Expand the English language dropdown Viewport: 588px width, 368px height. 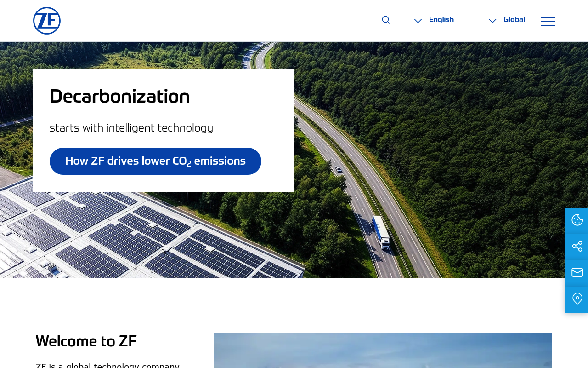[x=434, y=20]
